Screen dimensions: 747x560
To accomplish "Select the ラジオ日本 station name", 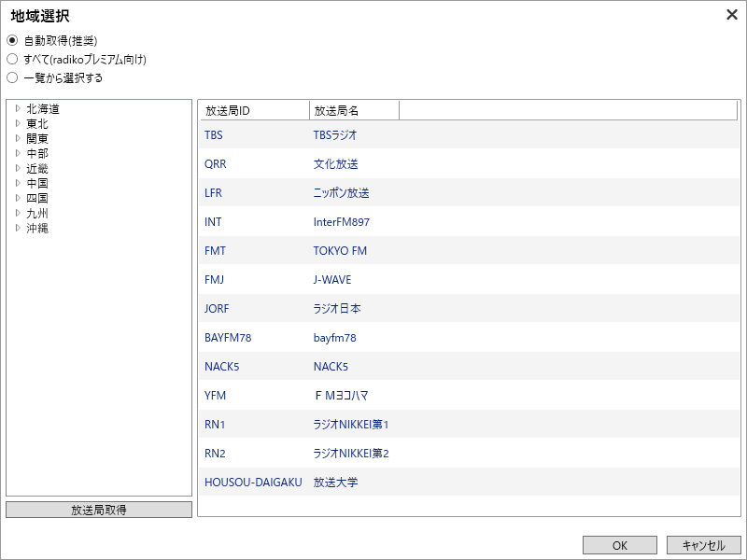I will pos(337,309).
